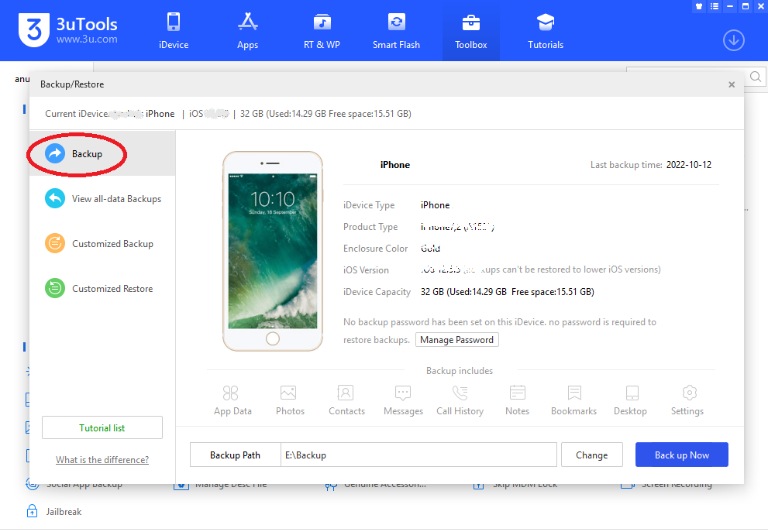The height and width of the screenshot is (532, 768).
Task: Click the View all-data Backups icon
Action: 55,199
